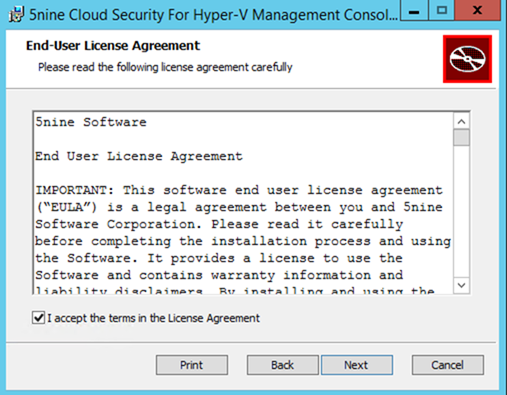The image size is (507, 395).
Task: Click the license text scrollbar thumb
Action: tap(462, 138)
